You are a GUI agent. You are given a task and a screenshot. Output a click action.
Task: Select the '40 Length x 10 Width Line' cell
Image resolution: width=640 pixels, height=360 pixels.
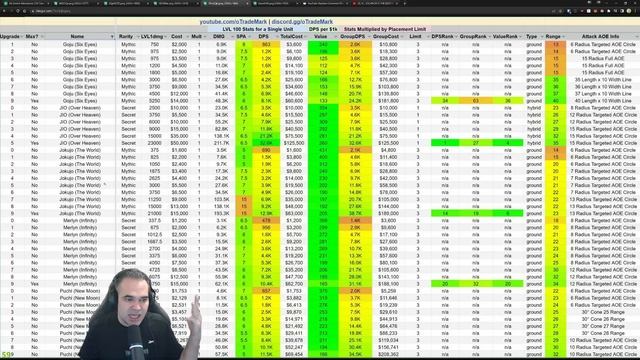603,101
